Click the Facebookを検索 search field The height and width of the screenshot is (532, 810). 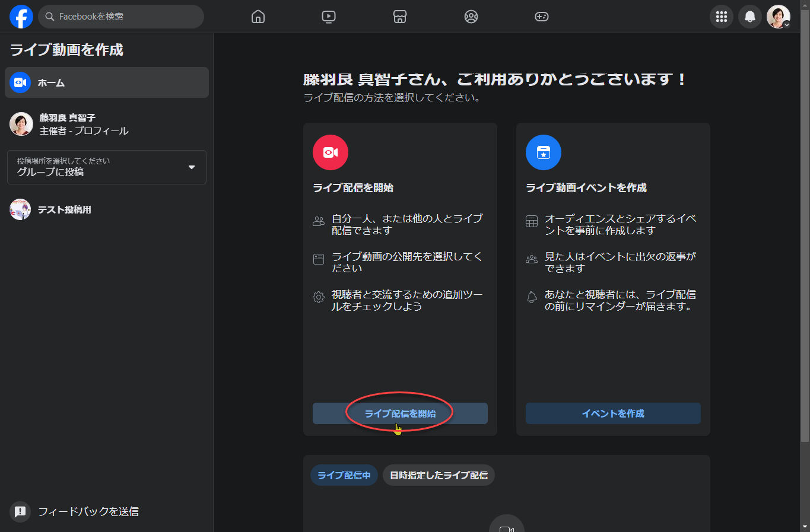[x=121, y=17]
